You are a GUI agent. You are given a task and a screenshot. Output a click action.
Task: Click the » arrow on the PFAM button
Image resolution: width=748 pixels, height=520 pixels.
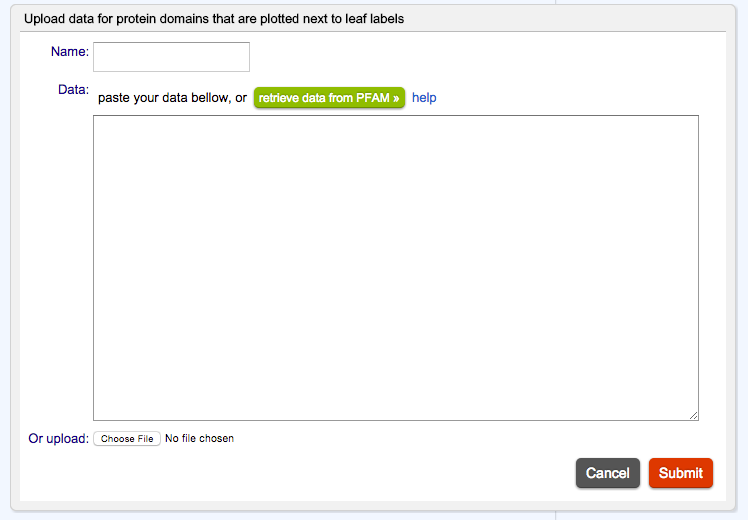coord(396,98)
